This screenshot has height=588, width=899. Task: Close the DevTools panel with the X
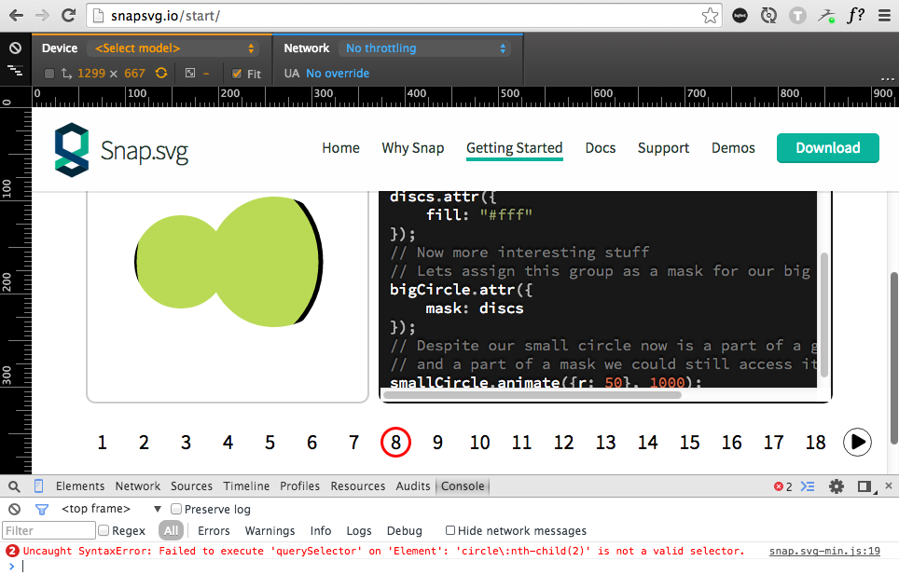pyautogui.click(x=889, y=485)
